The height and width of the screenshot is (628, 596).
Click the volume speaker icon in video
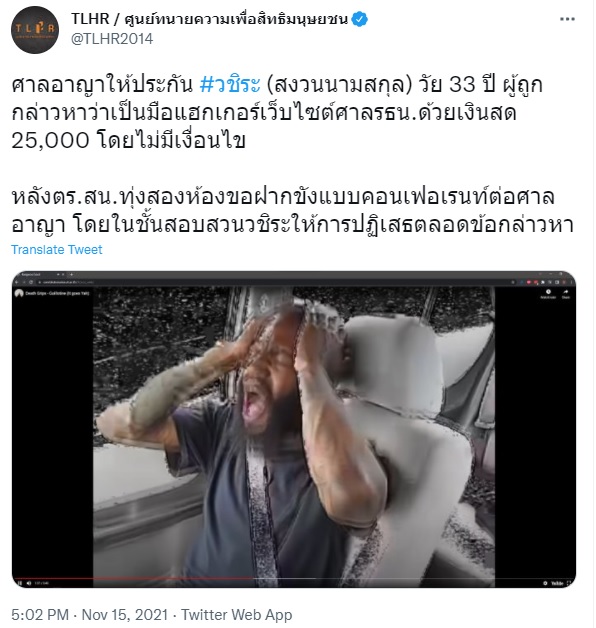pyautogui.click(x=29, y=583)
